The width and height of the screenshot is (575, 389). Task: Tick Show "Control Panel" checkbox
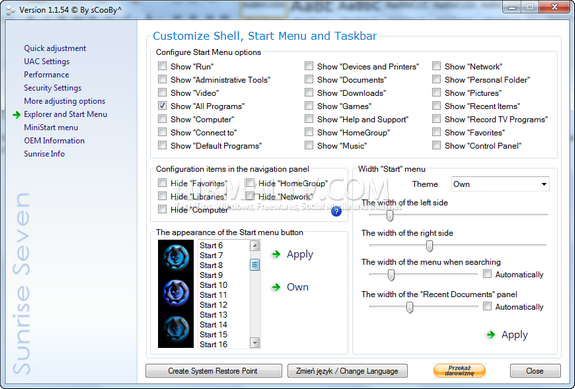pos(436,145)
